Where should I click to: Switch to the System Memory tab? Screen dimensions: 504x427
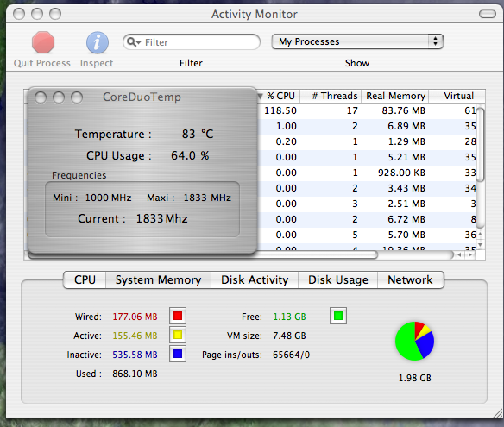[x=158, y=279]
